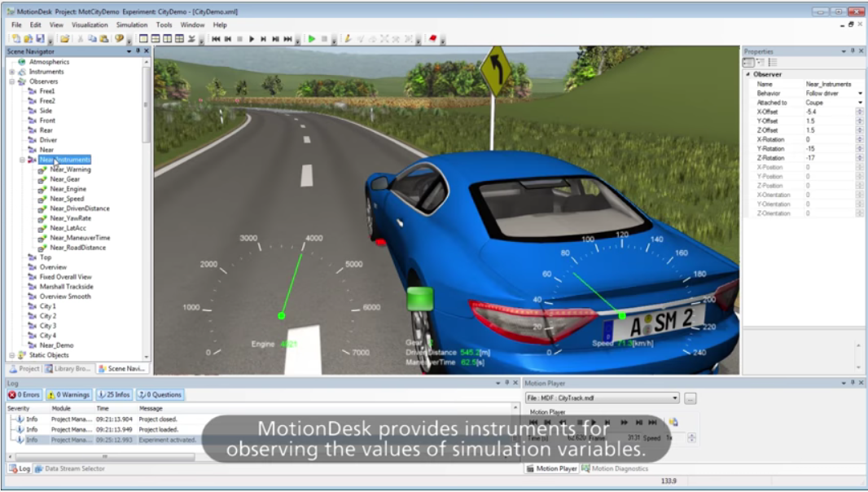Click the X-Offset spinner control

coord(859,112)
